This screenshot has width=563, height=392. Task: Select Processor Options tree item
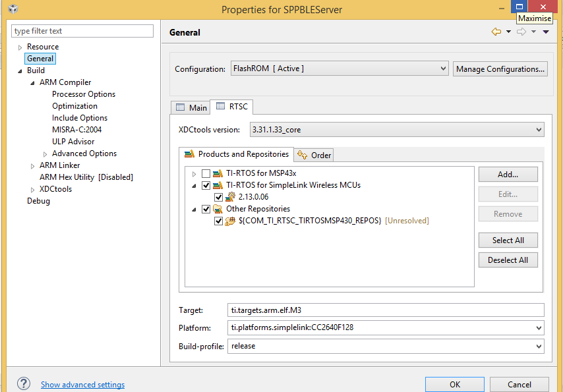[x=84, y=94]
